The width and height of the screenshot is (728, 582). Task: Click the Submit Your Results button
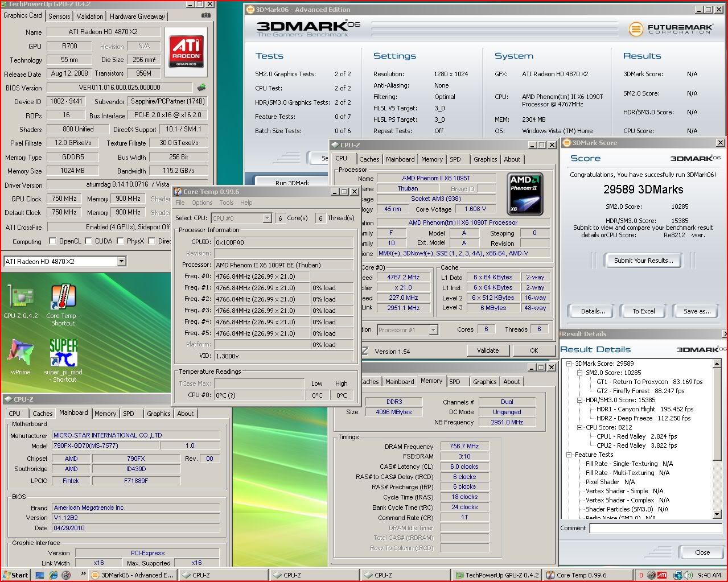point(643,261)
